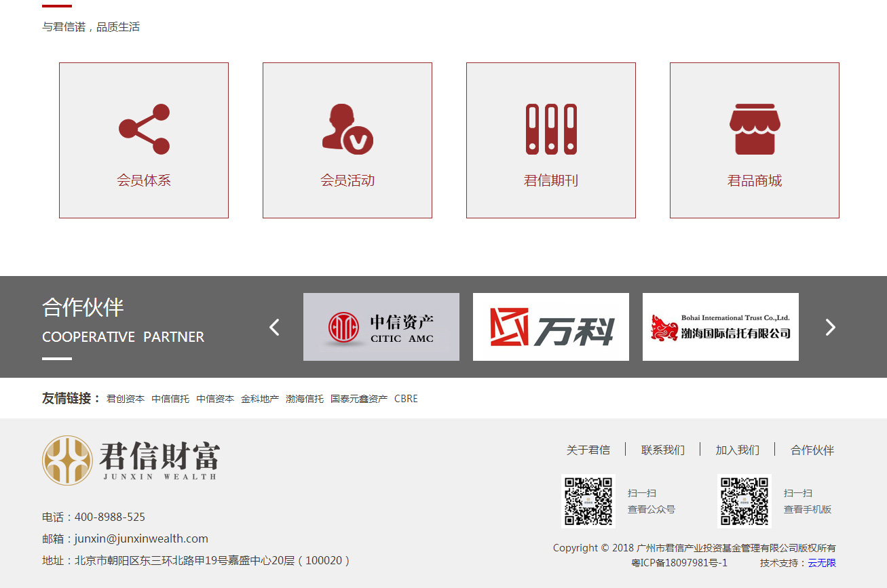Click the 公众号 QR code image
887x588 pixels.
[x=588, y=501]
